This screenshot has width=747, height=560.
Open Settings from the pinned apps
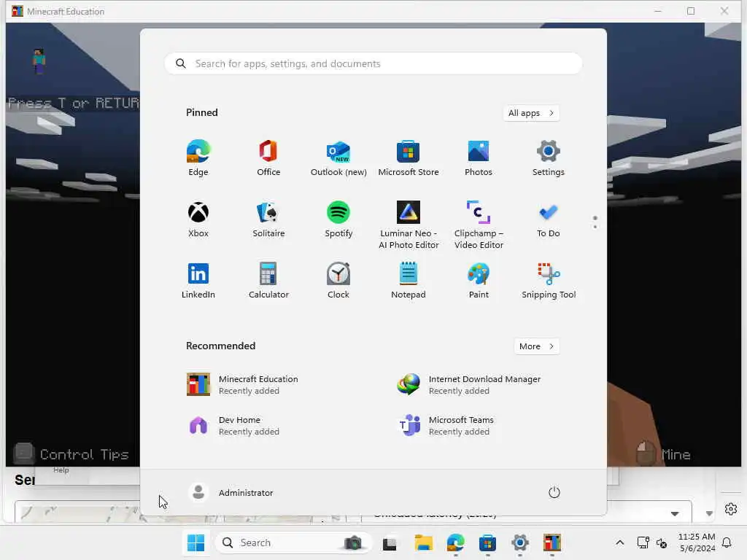coord(549,158)
